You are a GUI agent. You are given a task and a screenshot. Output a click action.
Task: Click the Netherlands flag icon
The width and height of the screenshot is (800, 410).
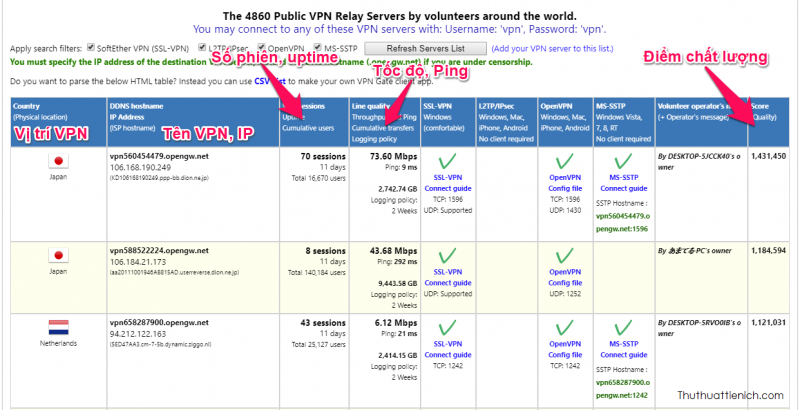[57, 328]
